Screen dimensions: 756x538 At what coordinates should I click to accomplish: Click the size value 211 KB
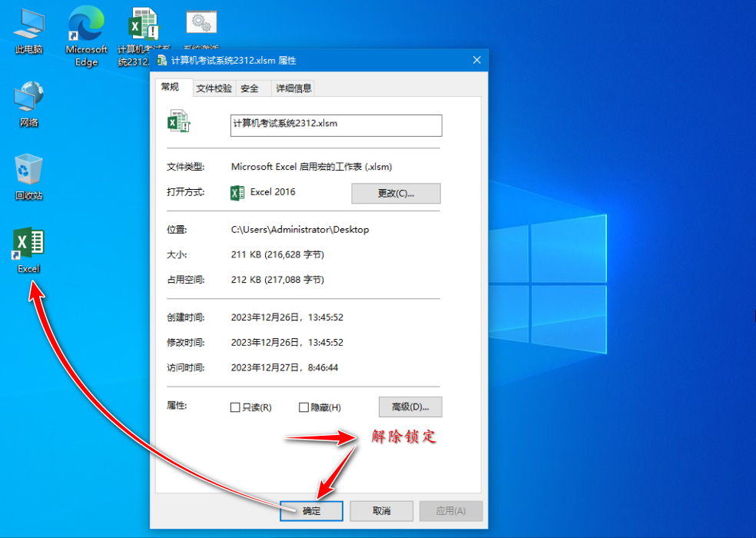click(277, 254)
